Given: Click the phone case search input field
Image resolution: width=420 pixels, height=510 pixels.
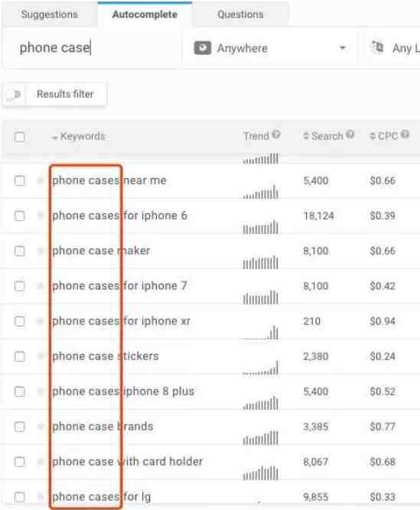Looking at the screenshot, I should coord(93,48).
